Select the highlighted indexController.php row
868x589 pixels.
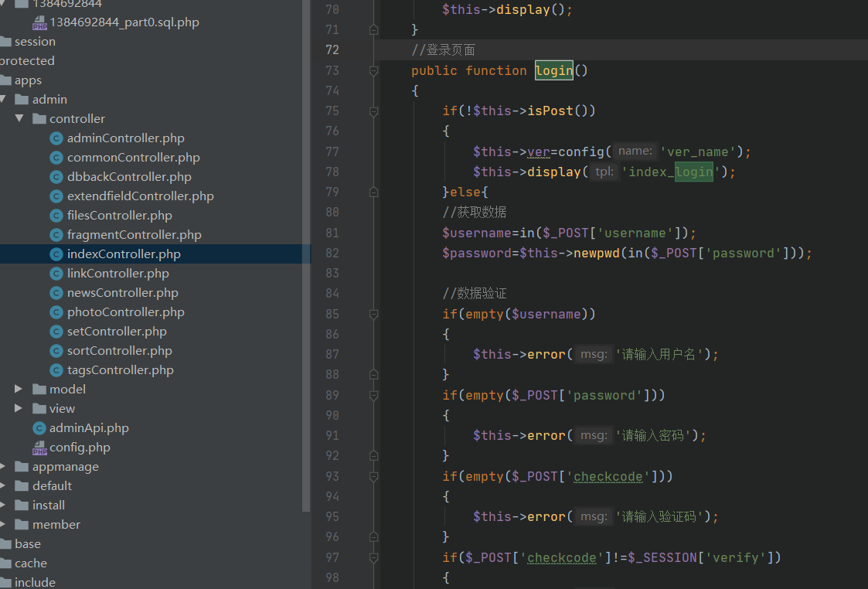155,254
